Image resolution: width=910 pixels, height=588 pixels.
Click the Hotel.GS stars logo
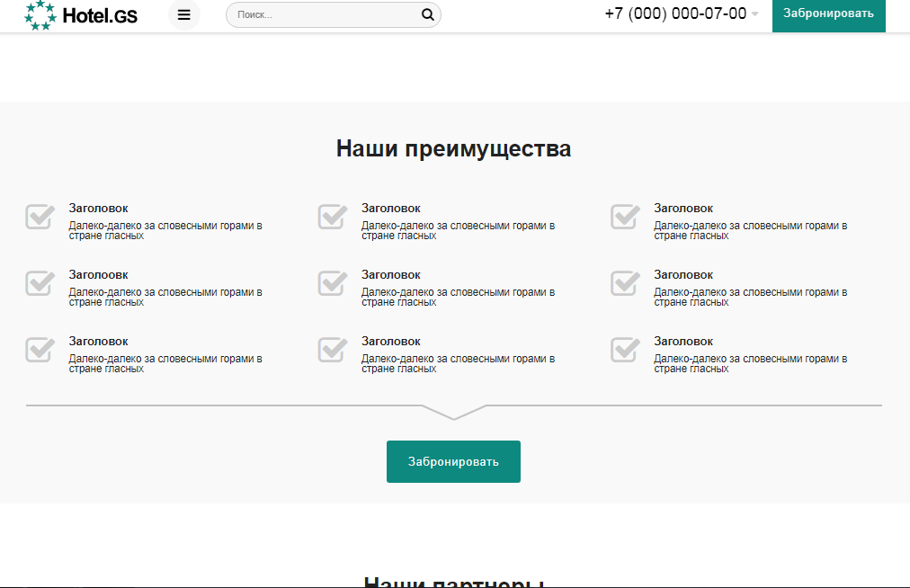40,14
